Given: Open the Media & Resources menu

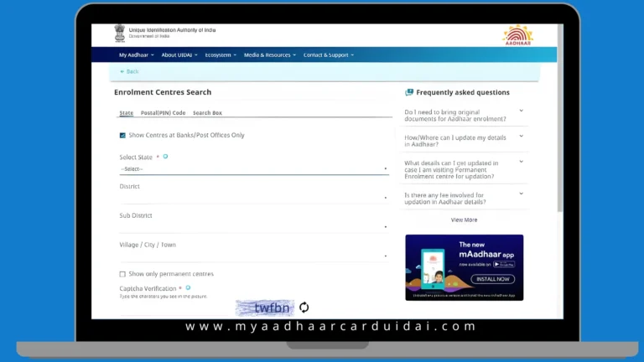Looking at the screenshot, I should click(270, 55).
